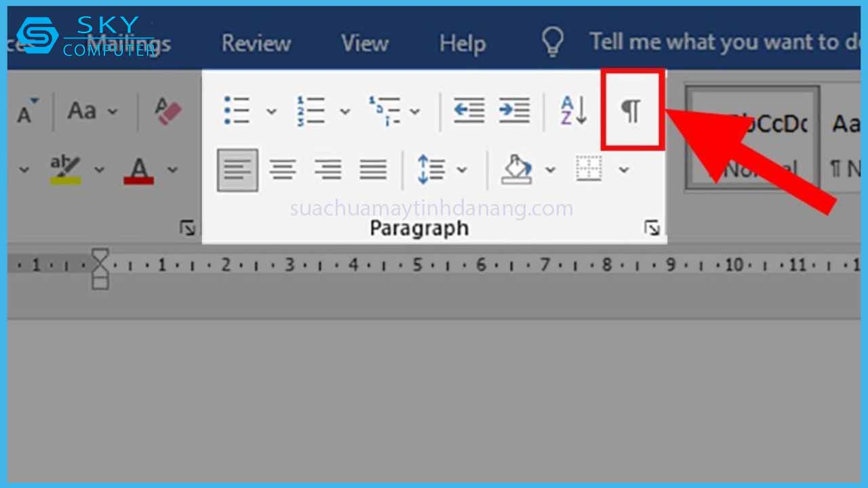Switch to the View tab
Image resolution: width=868 pixels, height=488 pixels.
365,44
